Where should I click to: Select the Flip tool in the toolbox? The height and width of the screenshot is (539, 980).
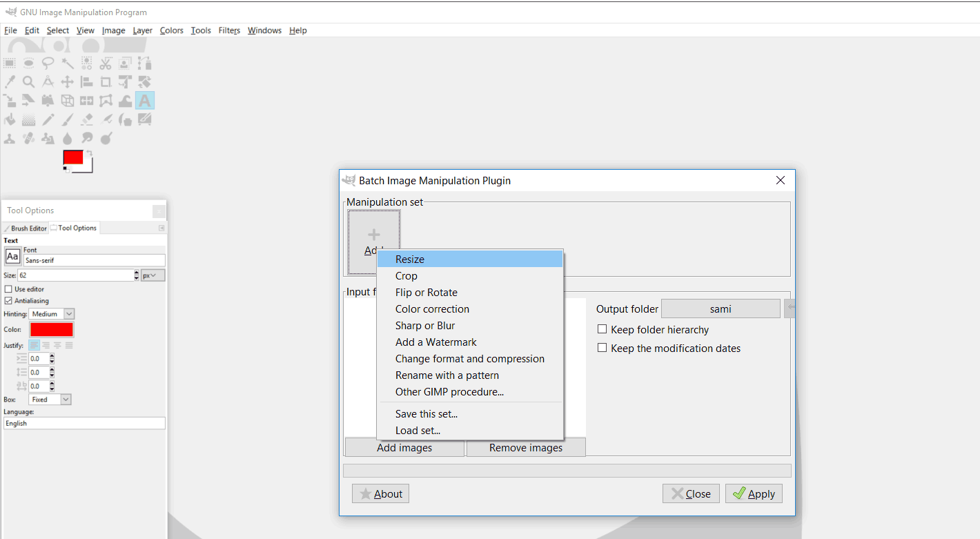pos(87,101)
